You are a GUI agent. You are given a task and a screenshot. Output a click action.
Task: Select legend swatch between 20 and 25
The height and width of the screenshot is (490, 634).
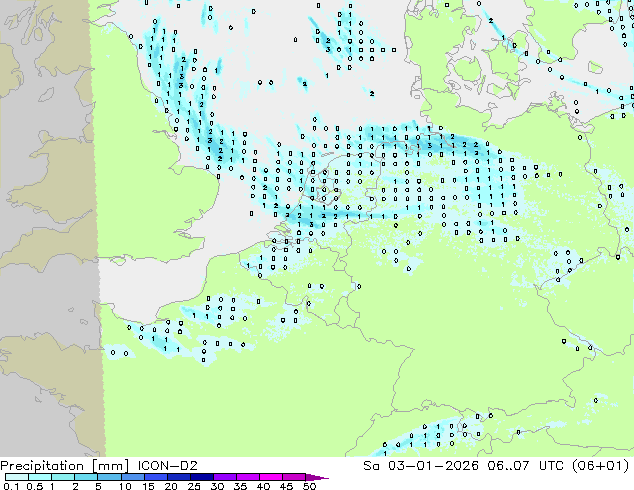pos(179,477)
